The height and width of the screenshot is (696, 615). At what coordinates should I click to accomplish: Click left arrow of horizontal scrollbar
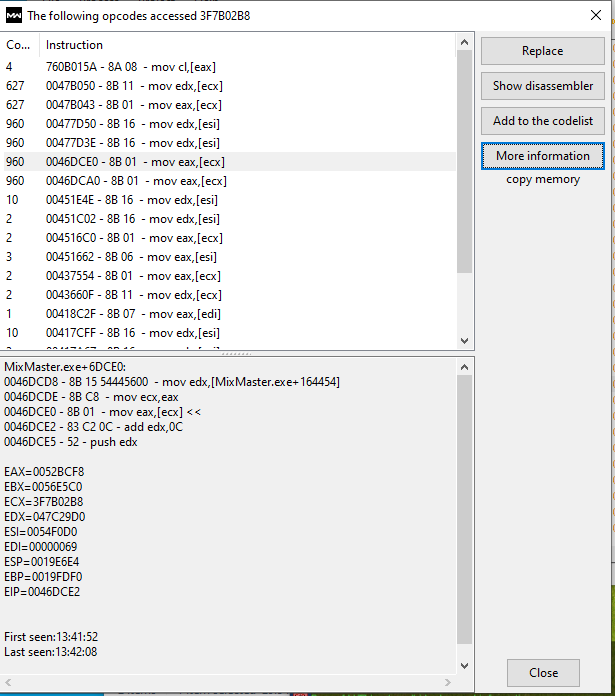tap(8, 682)
